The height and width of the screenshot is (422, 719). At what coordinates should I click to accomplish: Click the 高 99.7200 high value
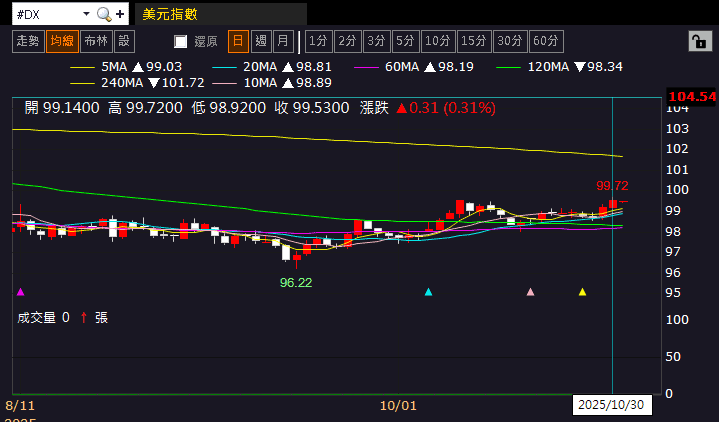tap(145, 108)
